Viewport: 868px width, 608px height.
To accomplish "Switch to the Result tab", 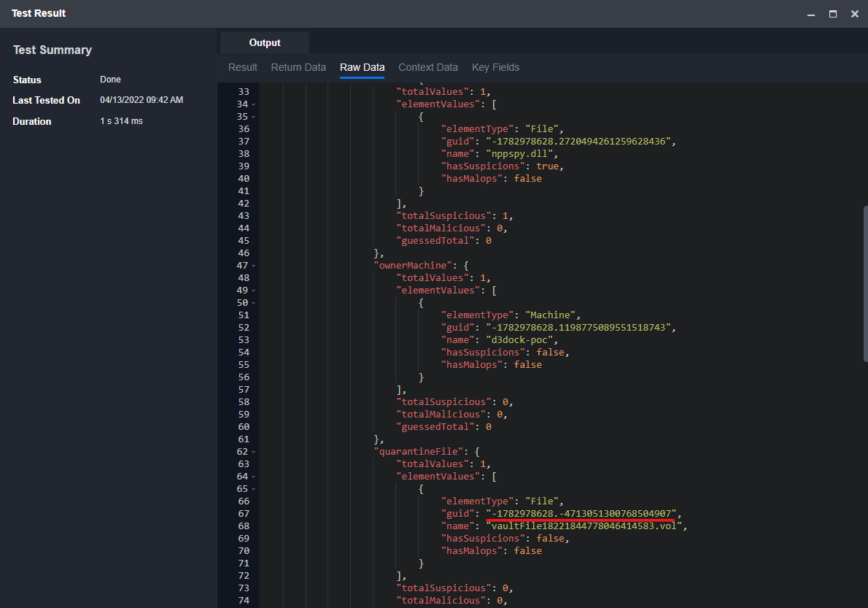I will tap(243, 67).
